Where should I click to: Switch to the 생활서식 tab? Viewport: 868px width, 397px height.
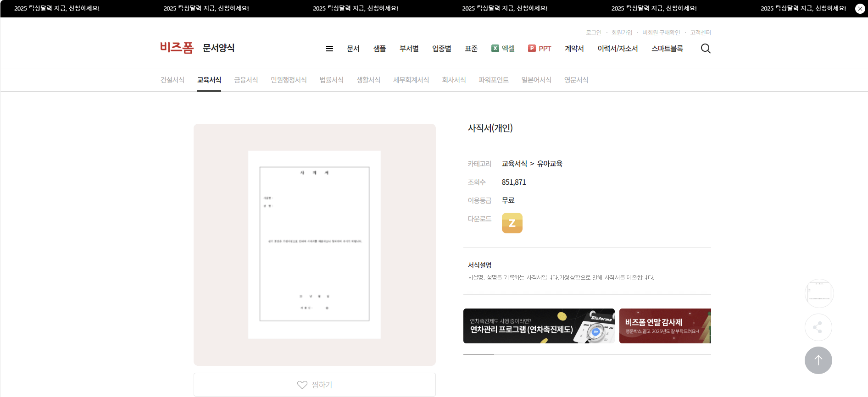[x=368, y=80]
